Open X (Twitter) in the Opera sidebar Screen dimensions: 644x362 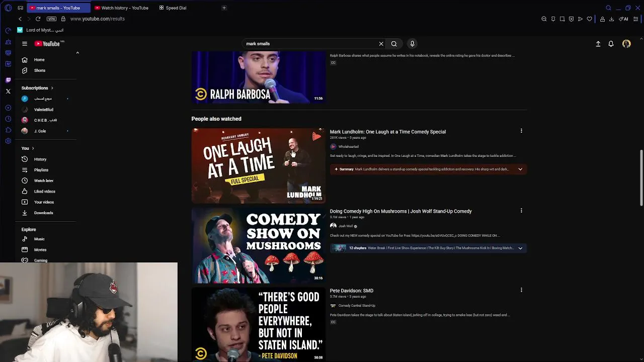tap(8, 91)
